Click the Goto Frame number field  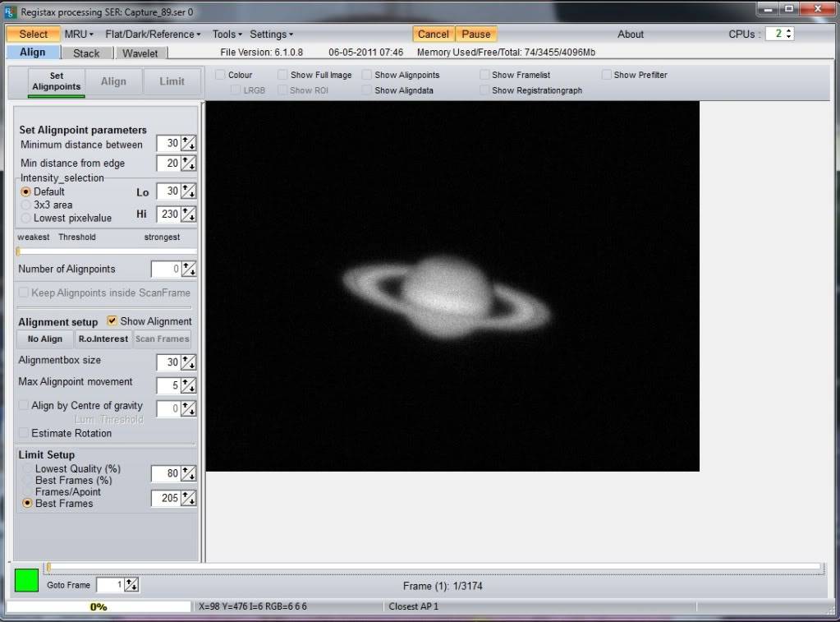pos(110,584)
